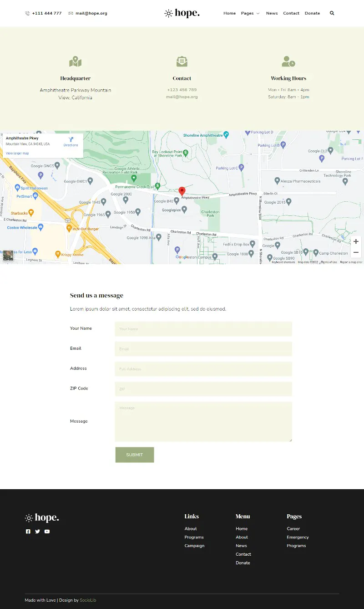
Task: Click the Terms of Use map link
Action: tap(329, 262)
